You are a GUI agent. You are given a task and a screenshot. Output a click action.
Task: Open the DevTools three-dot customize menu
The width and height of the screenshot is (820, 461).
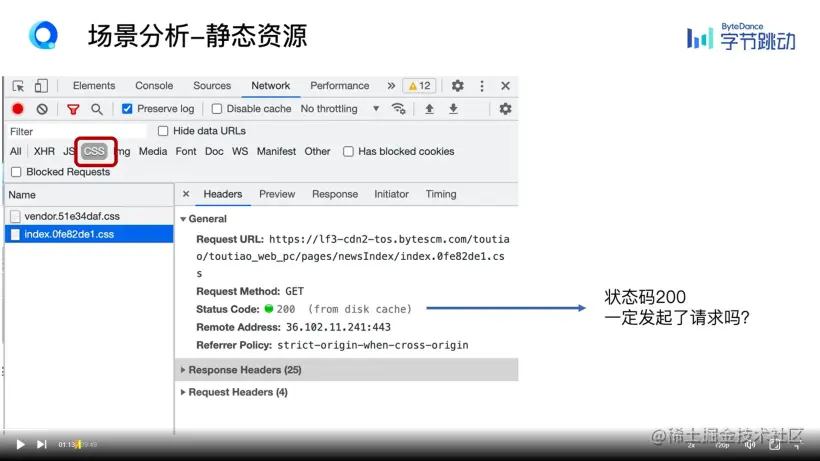482,86
